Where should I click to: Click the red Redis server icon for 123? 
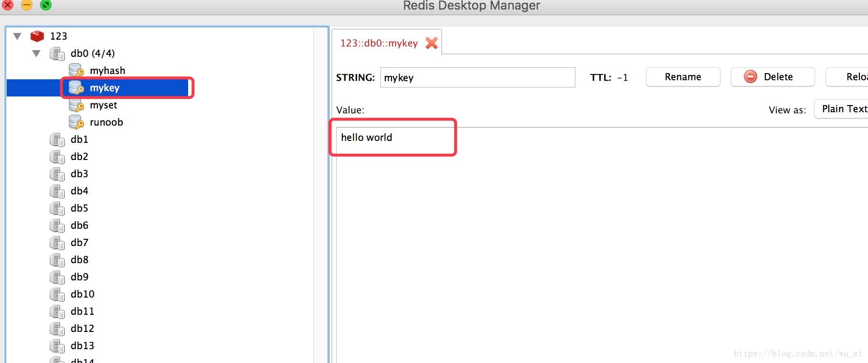point(37,36)
